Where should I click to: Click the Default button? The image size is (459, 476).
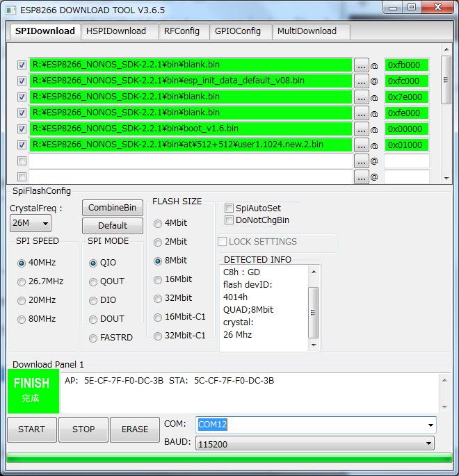[113, 226]
